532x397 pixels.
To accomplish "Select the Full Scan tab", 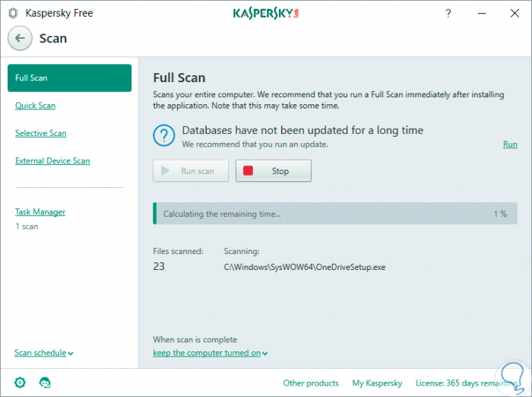I will point(70,78).
